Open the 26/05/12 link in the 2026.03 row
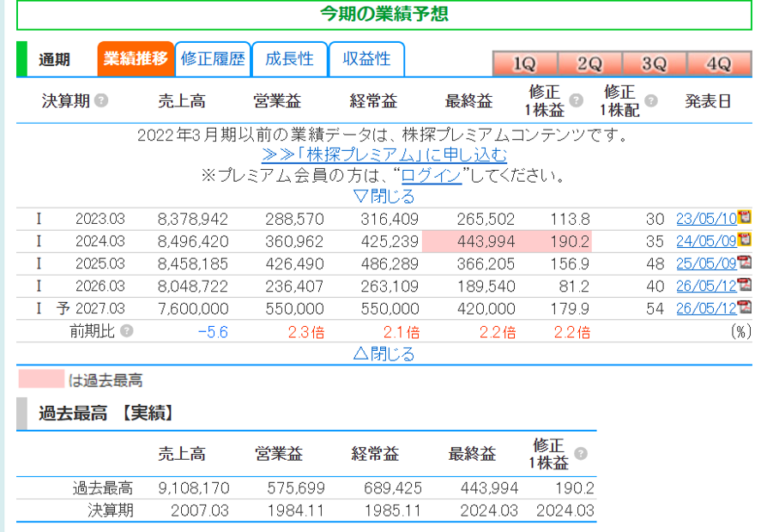 706,287
